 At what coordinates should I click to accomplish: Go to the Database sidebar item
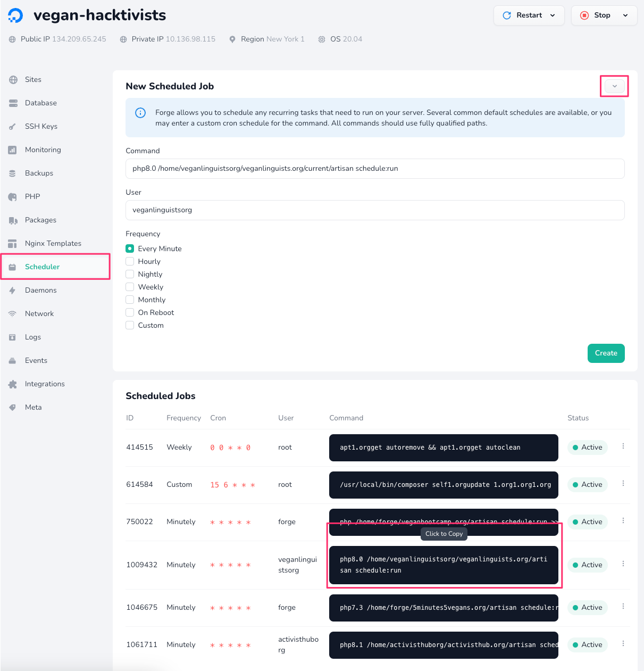(40, 103)
